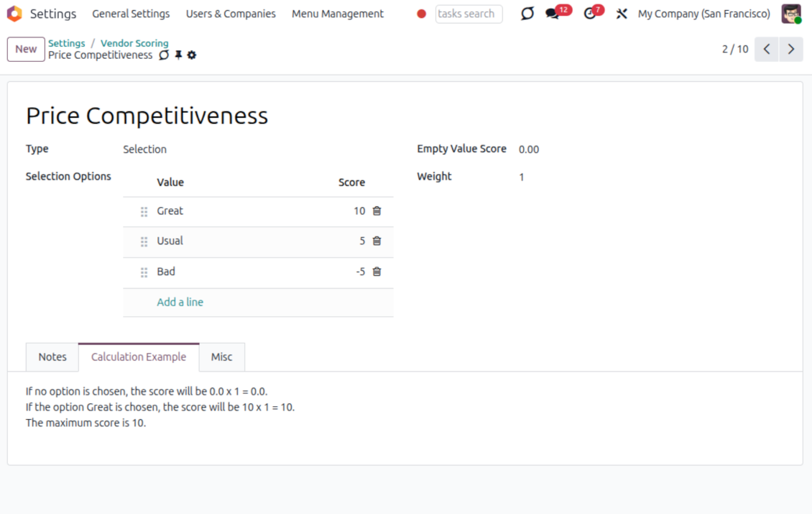Open the messages chat icon in navbar
Screen dimensions: 812x514
(552, 14)
